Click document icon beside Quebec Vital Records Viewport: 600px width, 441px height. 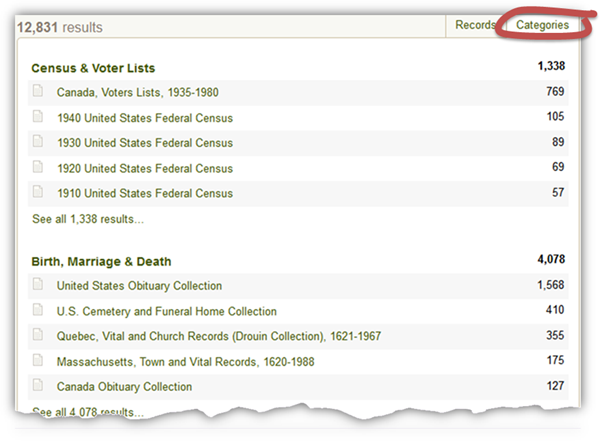(38, 335)
